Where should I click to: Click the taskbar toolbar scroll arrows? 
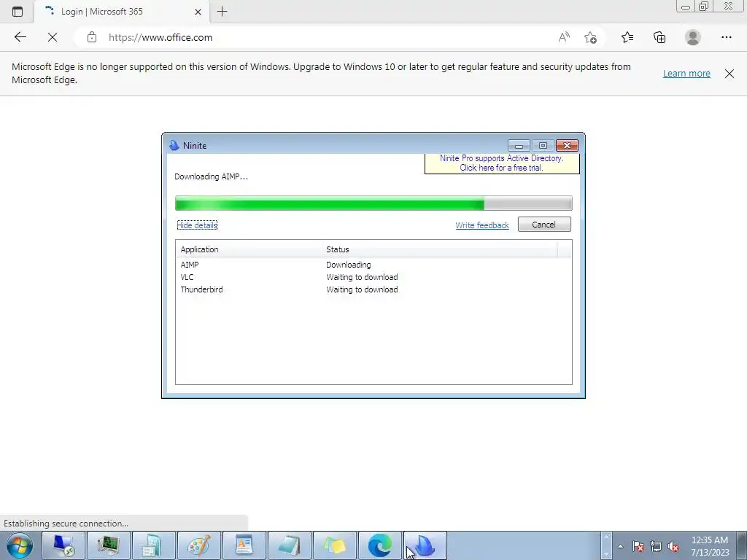(x=606, y=545)
